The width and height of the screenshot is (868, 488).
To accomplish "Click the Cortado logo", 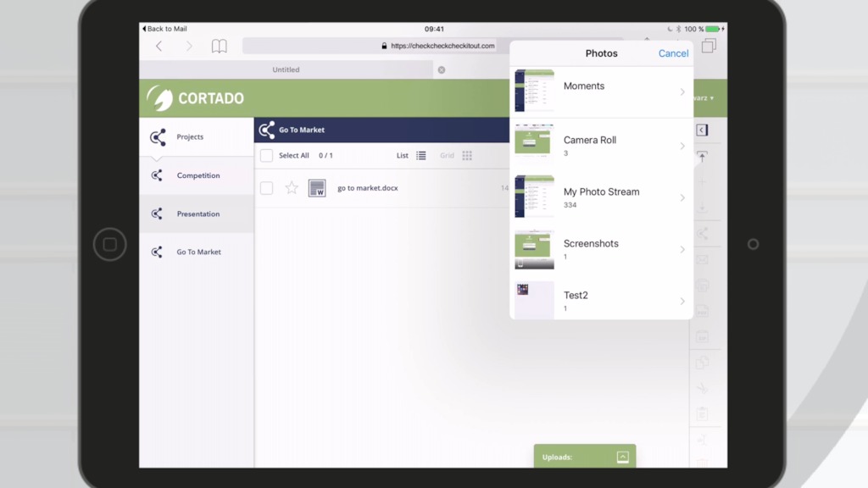I will point(196,98).
